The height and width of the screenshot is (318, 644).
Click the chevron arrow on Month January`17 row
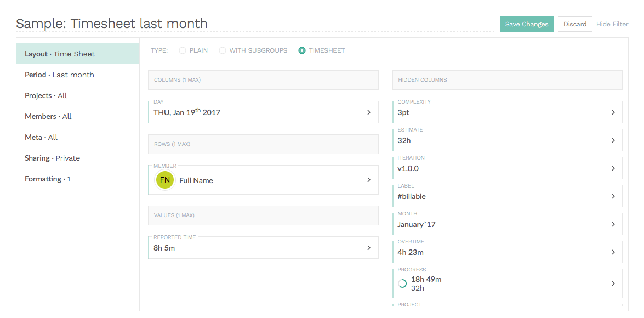click(613, 224)
